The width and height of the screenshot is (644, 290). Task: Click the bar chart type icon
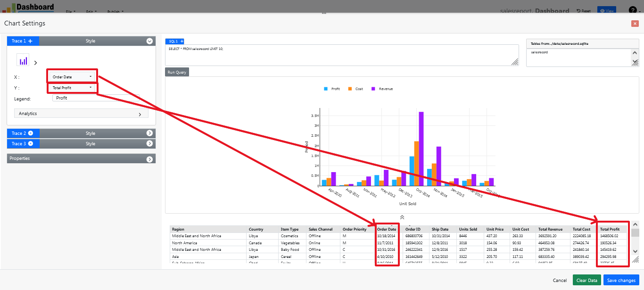pyautogui.click(x=23, y=60)
